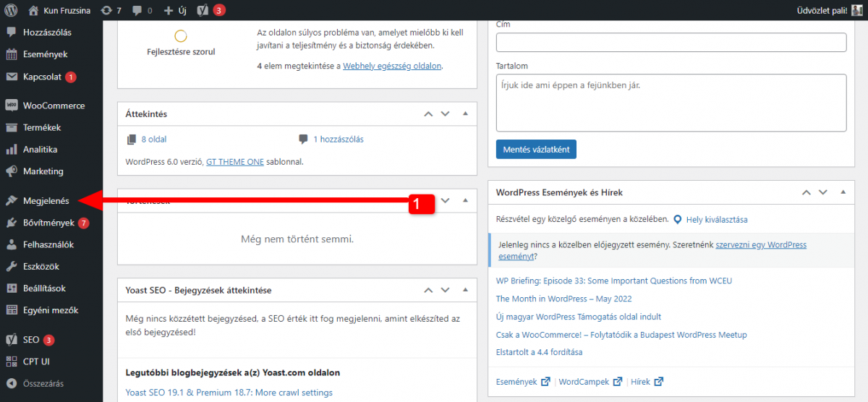Click the Összezárás collapse menu icon
Image resolution: width=868 pixels, height=402 pixels.
tap(11, 383)
